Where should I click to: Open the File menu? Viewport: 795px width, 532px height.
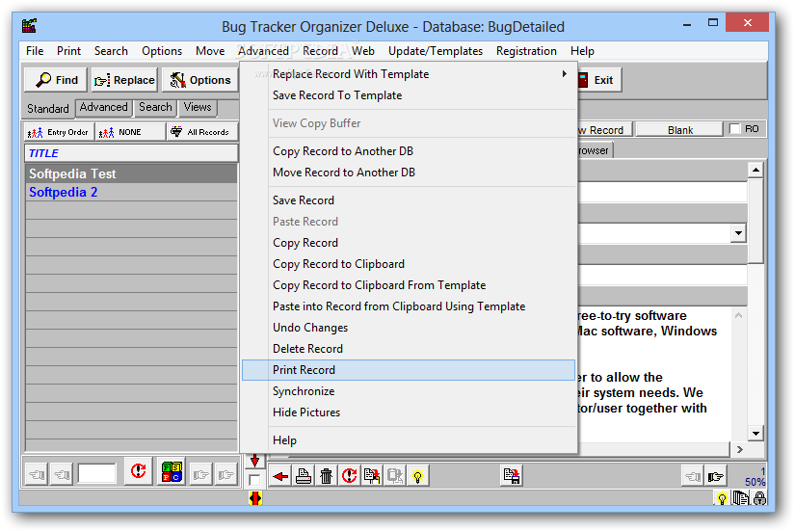tap(35, 51)
